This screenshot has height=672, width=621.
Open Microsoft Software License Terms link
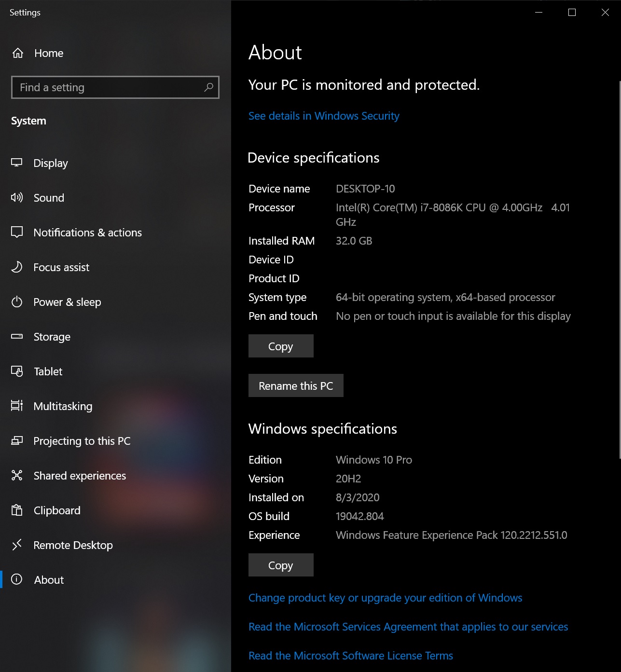coord(351,656)
